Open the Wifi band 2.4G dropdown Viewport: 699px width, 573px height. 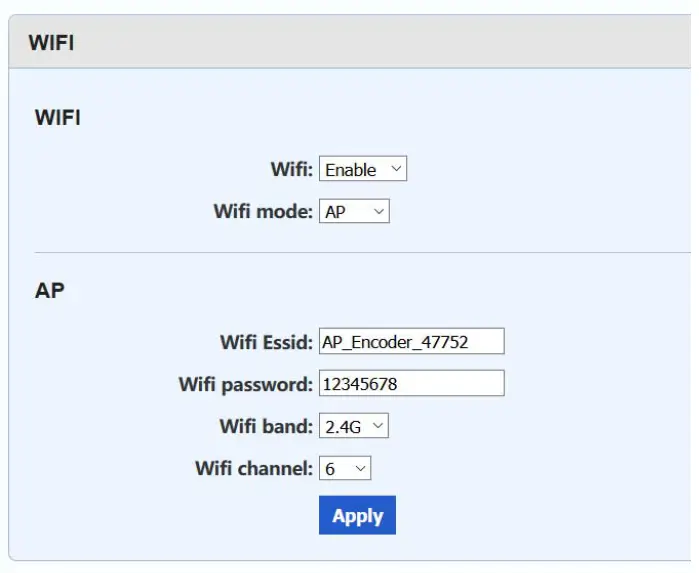tap(353, 426)
